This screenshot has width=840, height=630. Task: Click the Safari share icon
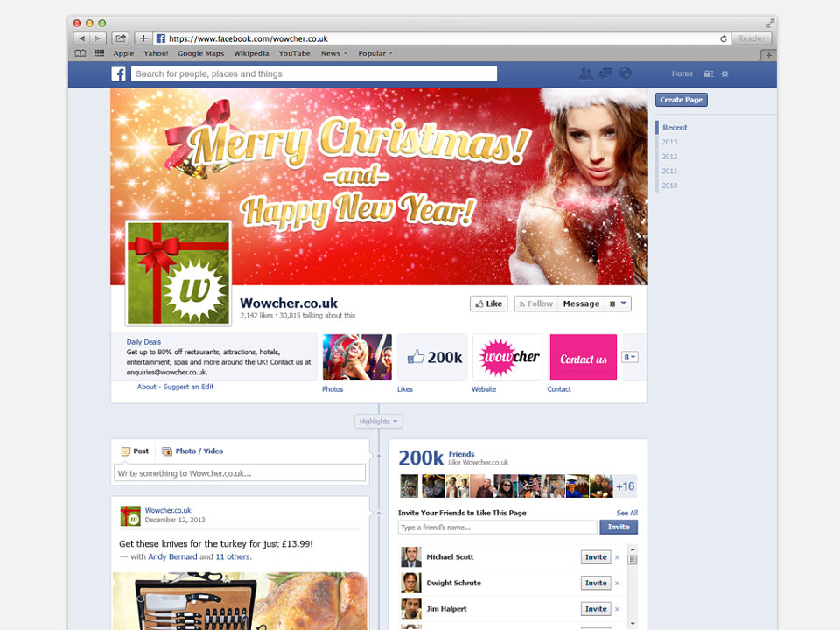(x=121, y=38)
